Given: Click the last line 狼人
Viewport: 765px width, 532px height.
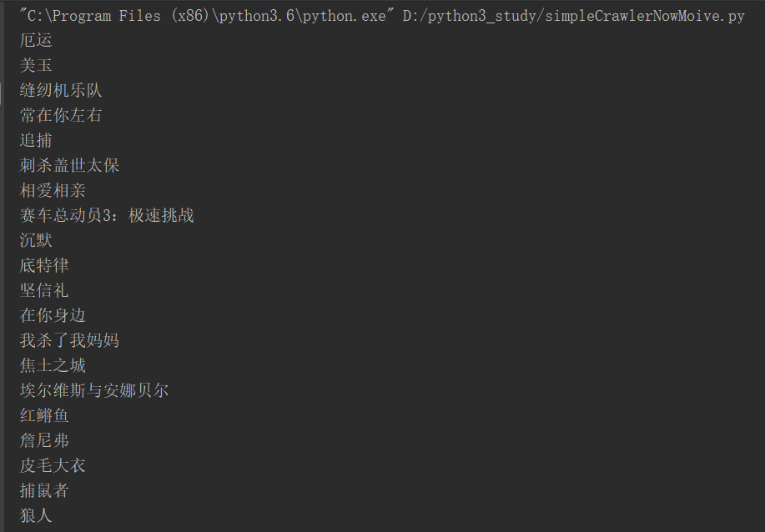Looking at the screenshot, I should click(x=36, y=515).
